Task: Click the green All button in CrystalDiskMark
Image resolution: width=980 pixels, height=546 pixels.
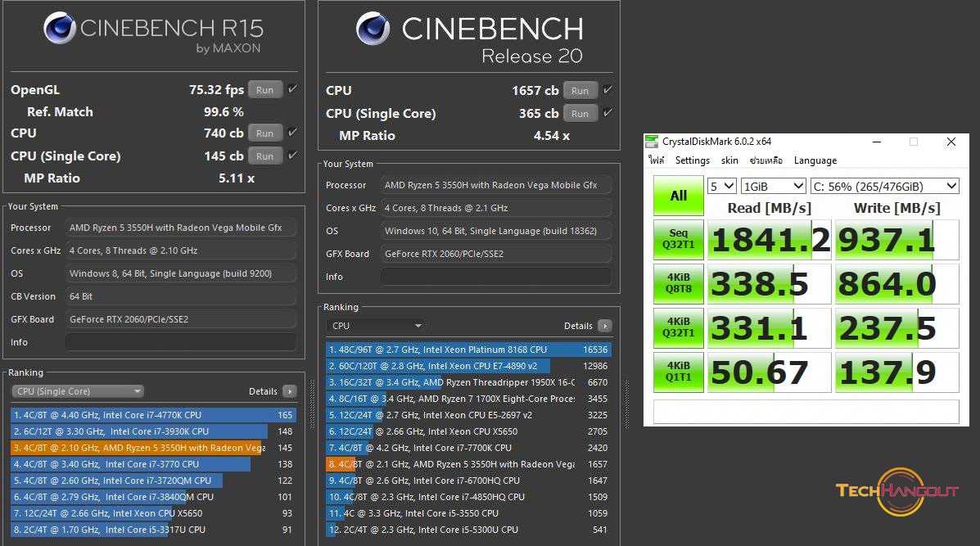Action: tap(679, 196)
